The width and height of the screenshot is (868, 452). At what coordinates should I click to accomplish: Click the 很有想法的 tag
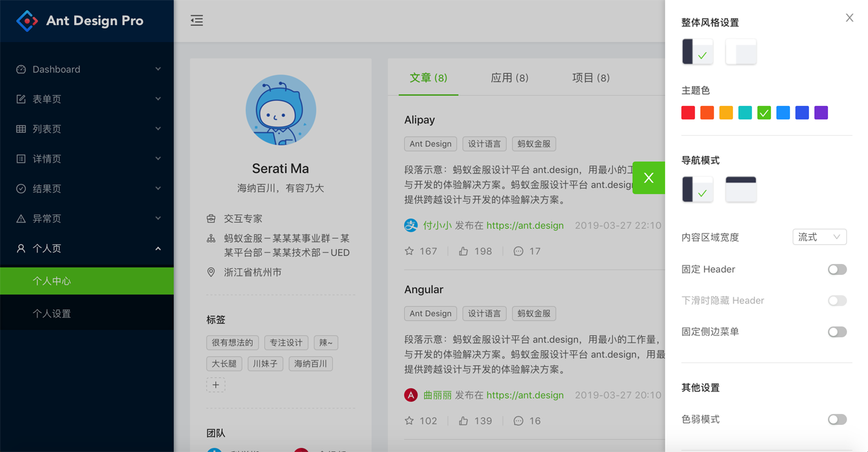[x=232, y=343]
